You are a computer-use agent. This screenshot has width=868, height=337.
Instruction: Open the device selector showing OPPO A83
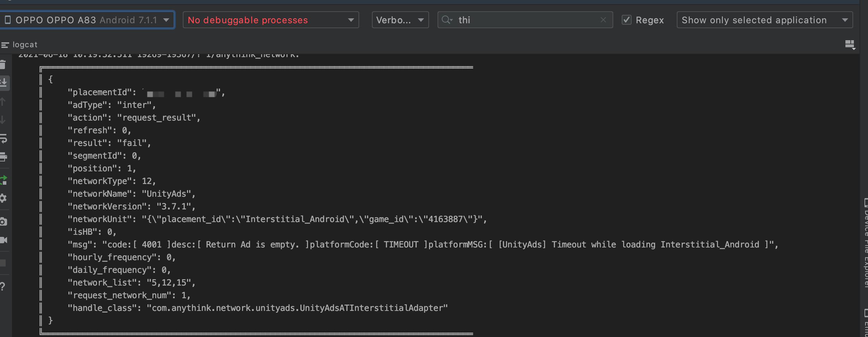click(88, 20)
